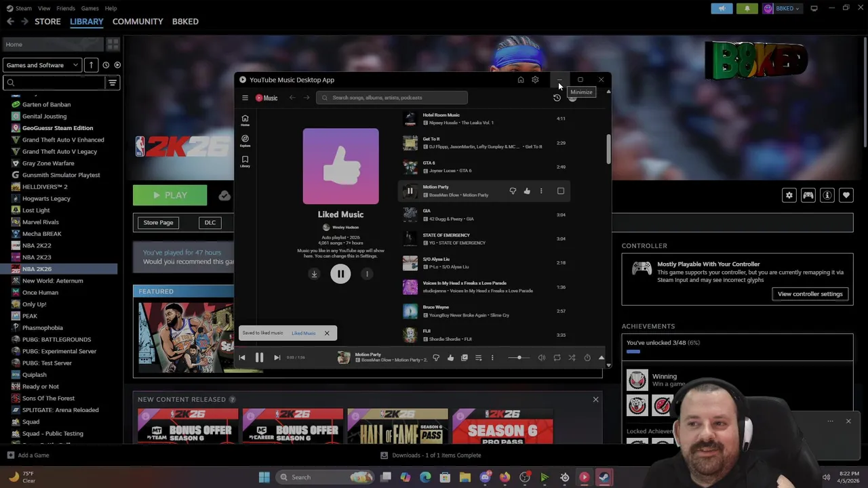868x488 pixels.
Task: Click Add a Game in Steam footer
Action: tap(28, 455)
